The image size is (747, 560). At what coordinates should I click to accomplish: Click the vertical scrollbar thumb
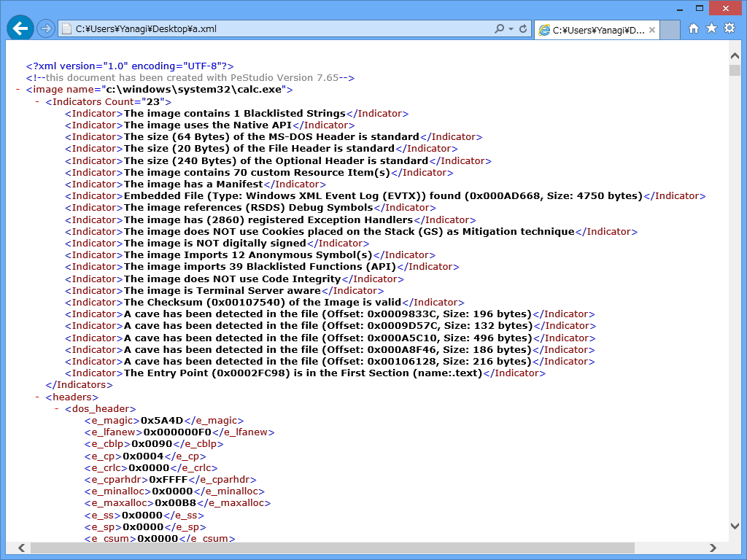(x=735, y=70)
